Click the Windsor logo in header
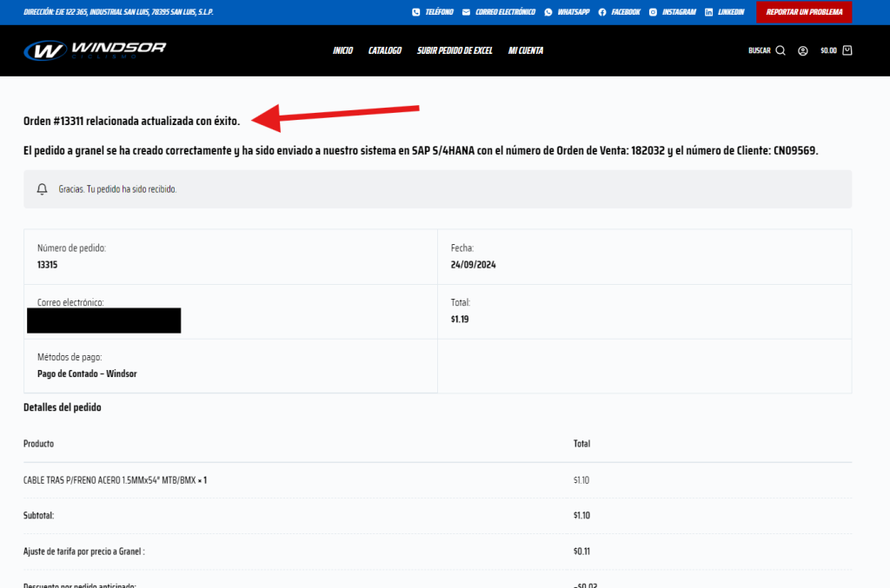Screen dimensions: 890x588 coord(95,50)
